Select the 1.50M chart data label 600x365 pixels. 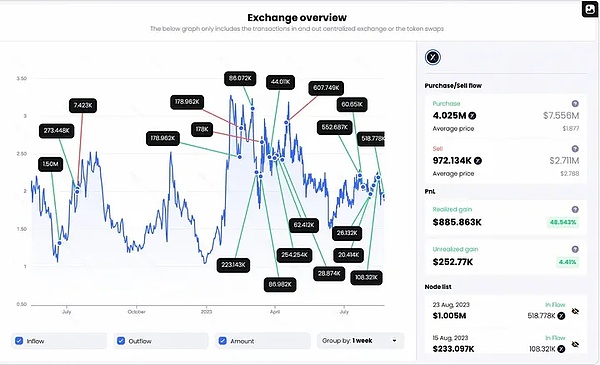coord(51,164)
